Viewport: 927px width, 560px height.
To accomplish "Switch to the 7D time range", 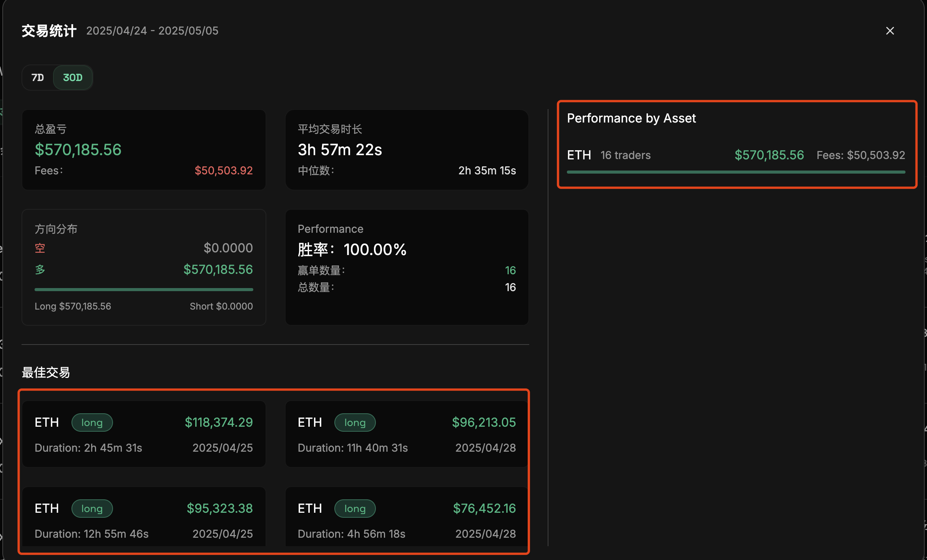I will (38, 78).
